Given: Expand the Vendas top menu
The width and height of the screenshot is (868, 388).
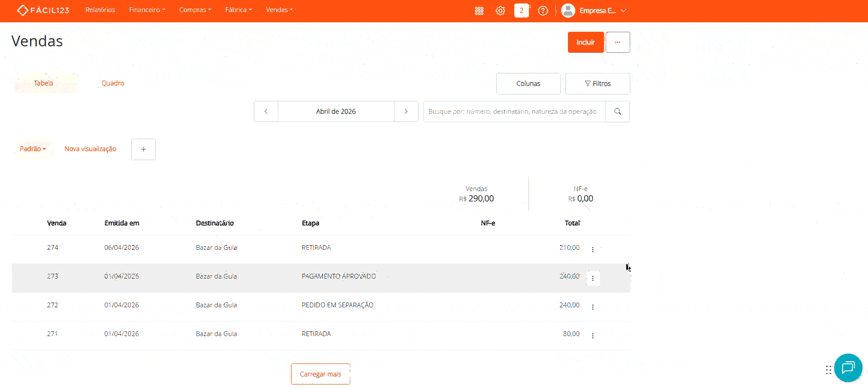Looking at the screenshot, I should (x=279, y=10).
